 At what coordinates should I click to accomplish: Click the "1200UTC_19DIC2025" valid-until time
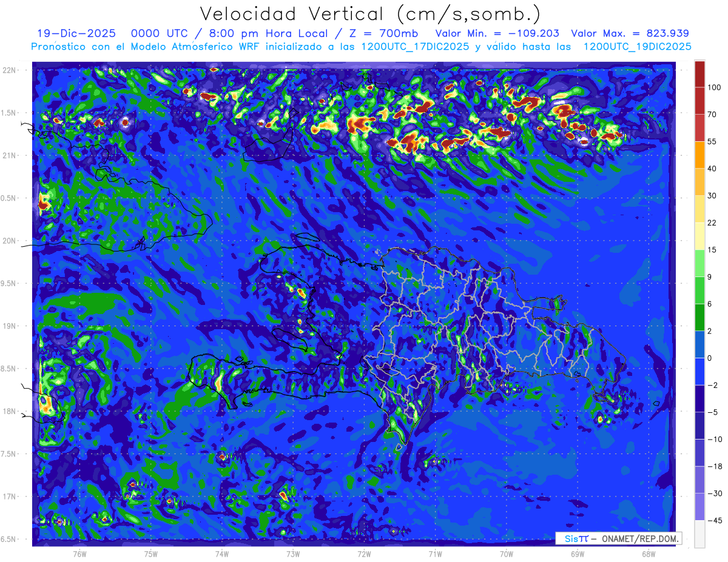[637, 46]
